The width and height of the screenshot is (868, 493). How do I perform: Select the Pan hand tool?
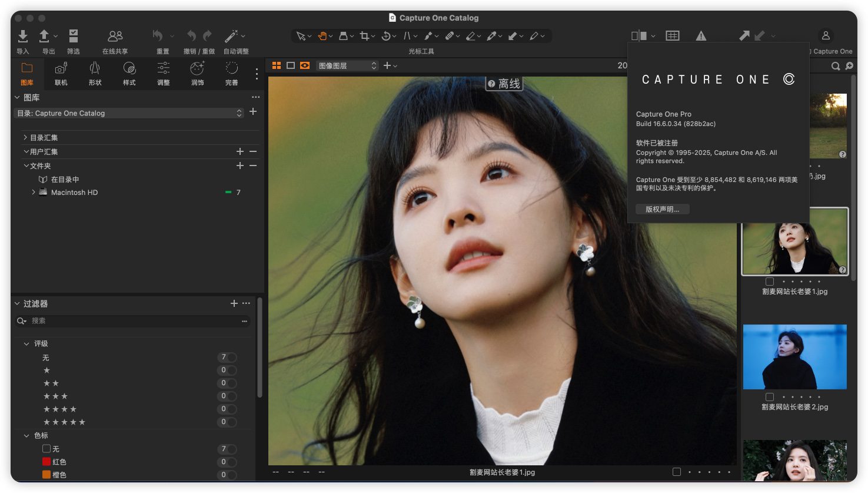coord(322,36)
